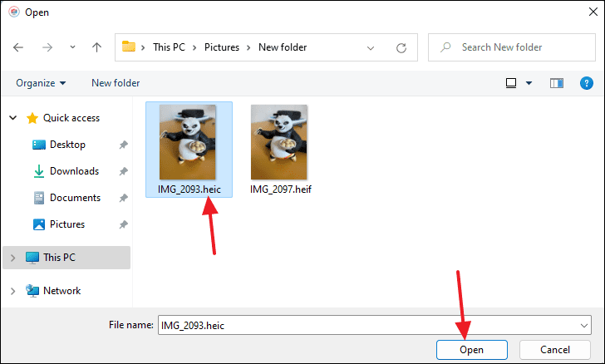605x364 pixels.
Task: Select Network in sidebar
Action: tap(61, 291)
